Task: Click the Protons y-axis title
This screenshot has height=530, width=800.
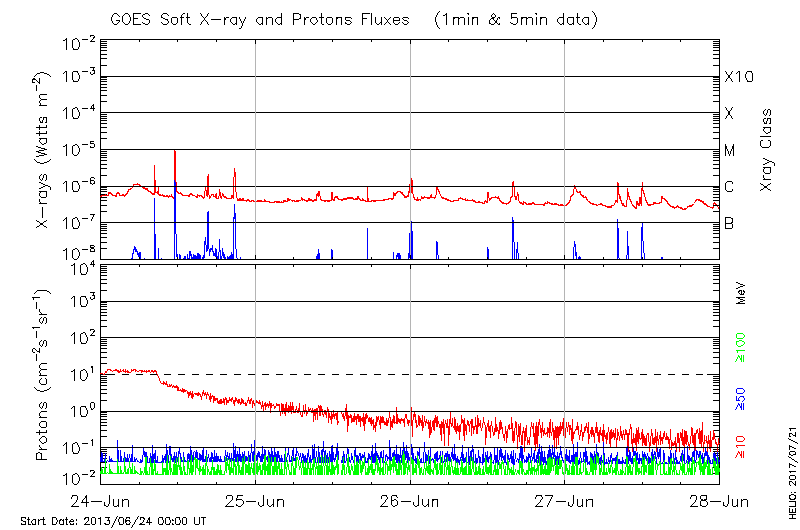Action: point(44,374)
